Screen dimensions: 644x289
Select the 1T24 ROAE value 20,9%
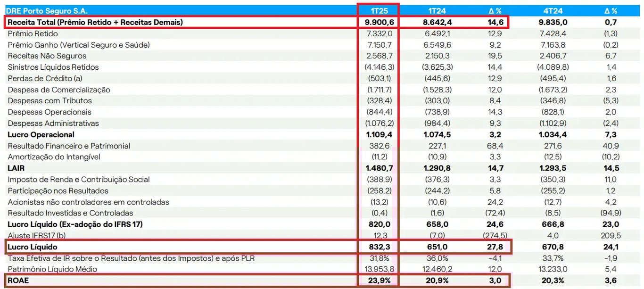pos(437,280)
